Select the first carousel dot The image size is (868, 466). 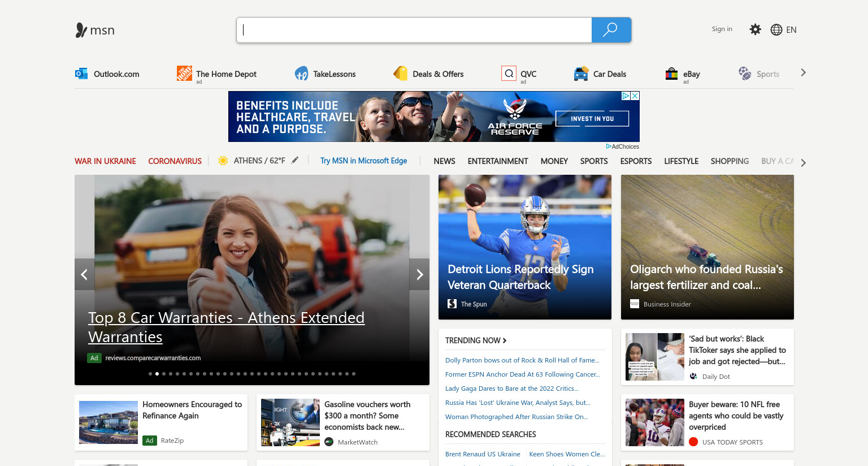click(x=150, y=374)
